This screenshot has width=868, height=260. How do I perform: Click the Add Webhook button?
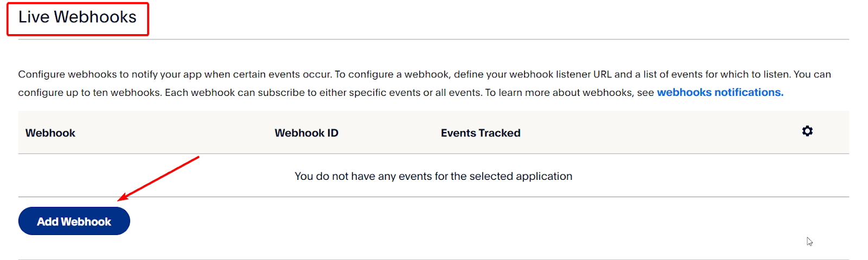click(74, 221)
